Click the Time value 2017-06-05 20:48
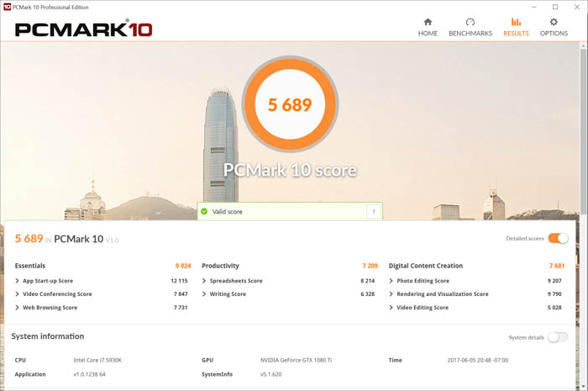This screenshot has width=588, height=391. point(478,360)
